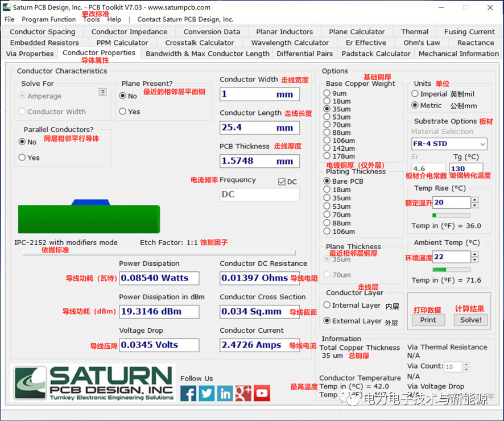This screenshot has height=421, width=504.
Task: Open the Program Function menu
Action: click(49, 19)
